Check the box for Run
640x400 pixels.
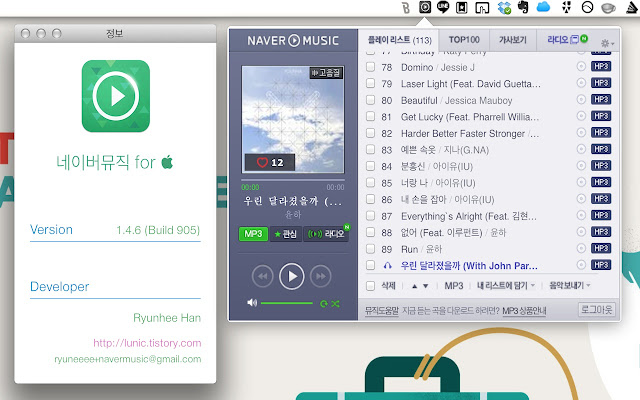[370, 249]
